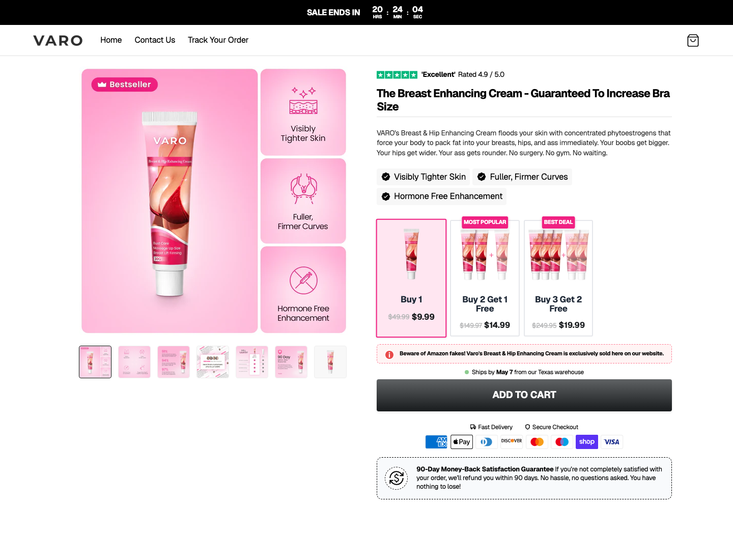Image resolution: width=733 pixels, height=560 pixels.
Task: Click the $19.99 price
Action: point(572,325)
